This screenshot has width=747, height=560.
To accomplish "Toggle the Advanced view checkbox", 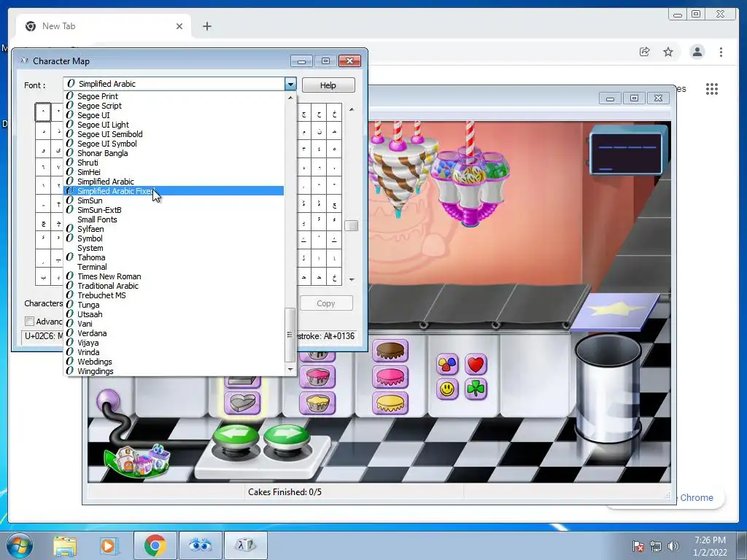I will (x=29, y=322).
